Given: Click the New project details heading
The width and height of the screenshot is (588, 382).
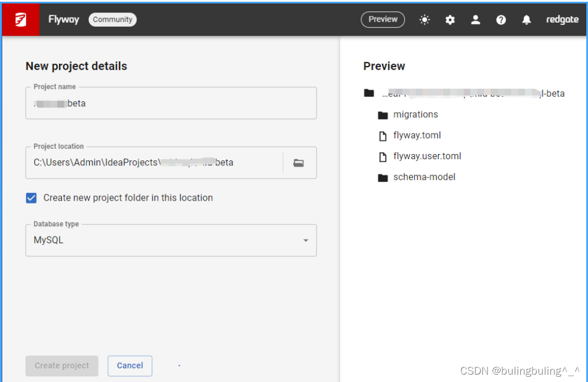Looking at the screenshot, I should coord(77,66).
